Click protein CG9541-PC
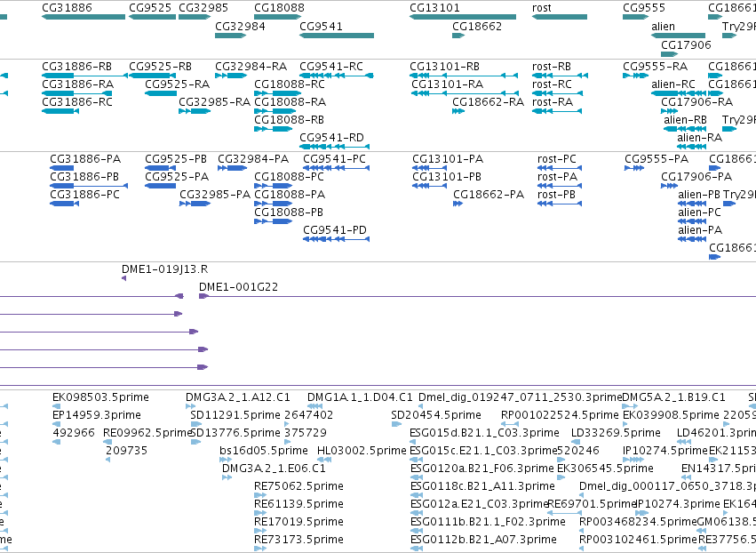756x553 pixels. [336, 168]
